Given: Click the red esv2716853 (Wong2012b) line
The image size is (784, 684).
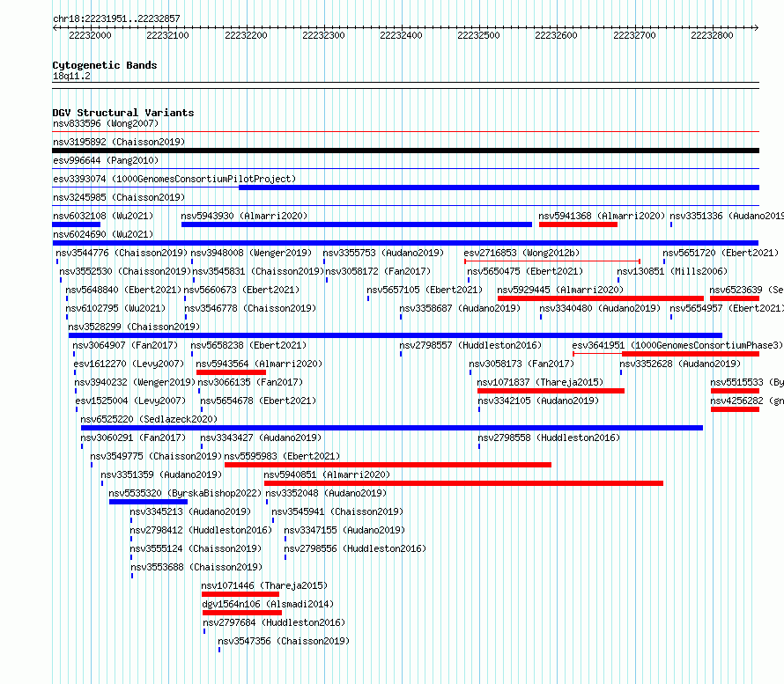Looking at the screenshot, I should [552, 261].
